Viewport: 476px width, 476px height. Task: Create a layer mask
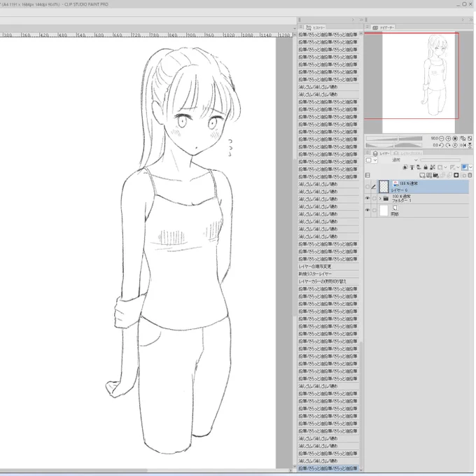pos(456,175)
